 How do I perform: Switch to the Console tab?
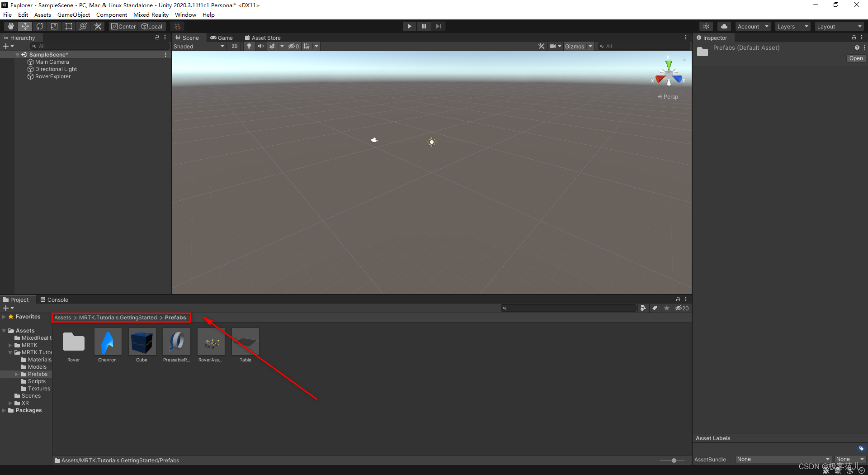click(54, 299)
